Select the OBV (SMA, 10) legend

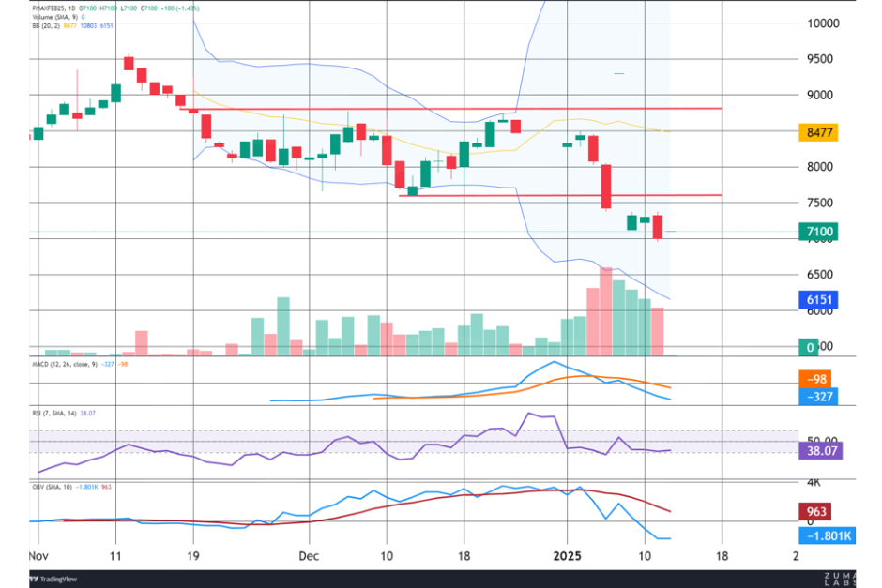click(52, 487)
